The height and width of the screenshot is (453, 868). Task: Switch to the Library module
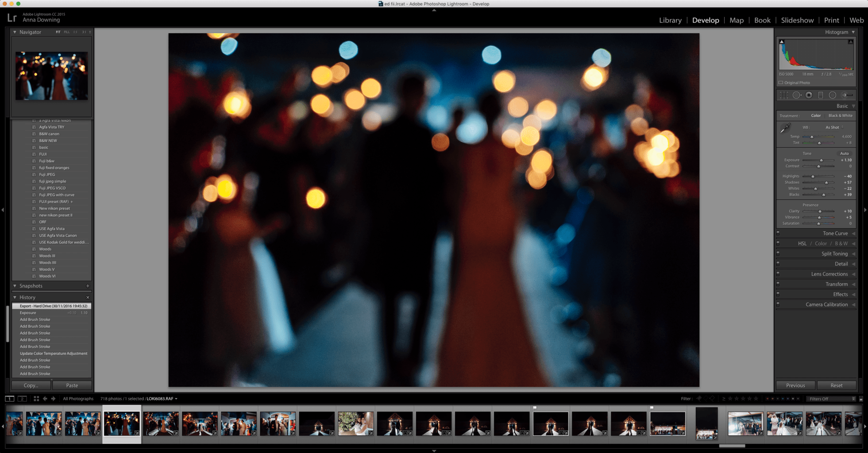670,20
